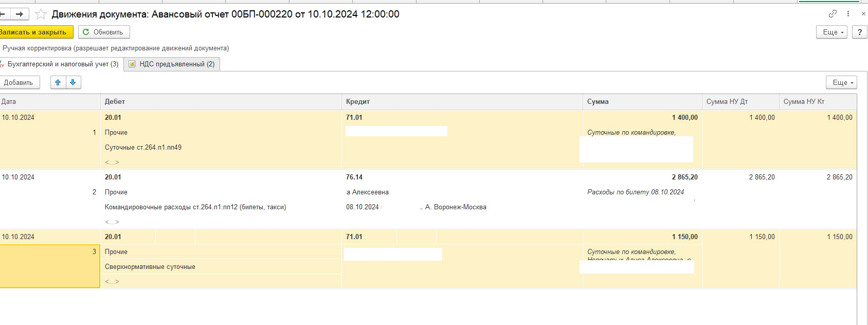Image resolution: width=868 pixels, height=325 pixels.
Task: Open help with the question mark button
Action: pyautogui.click(x=859, y=32)
